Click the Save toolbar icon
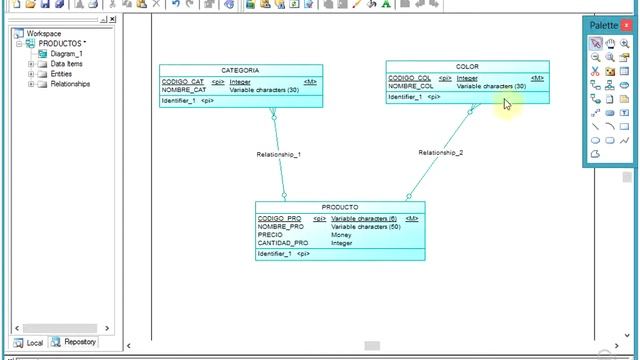640x360 pixels. tap(45, 4)
